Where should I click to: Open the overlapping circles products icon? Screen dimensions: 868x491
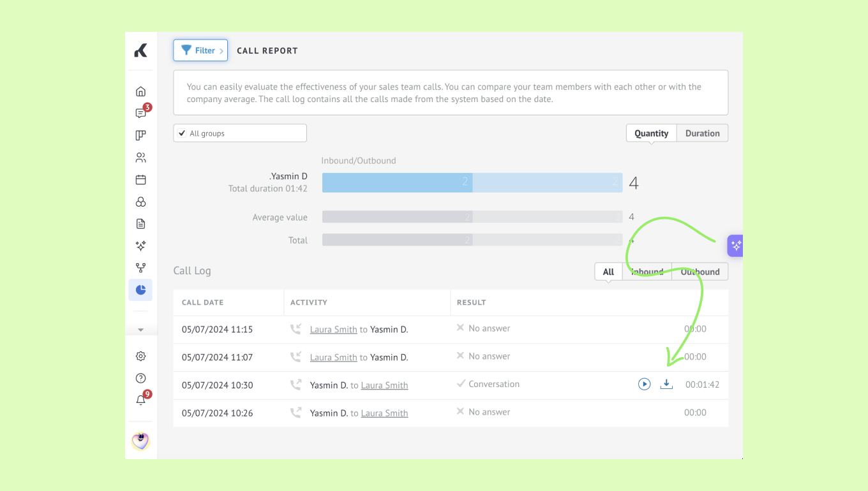click(x=140, y=202)
